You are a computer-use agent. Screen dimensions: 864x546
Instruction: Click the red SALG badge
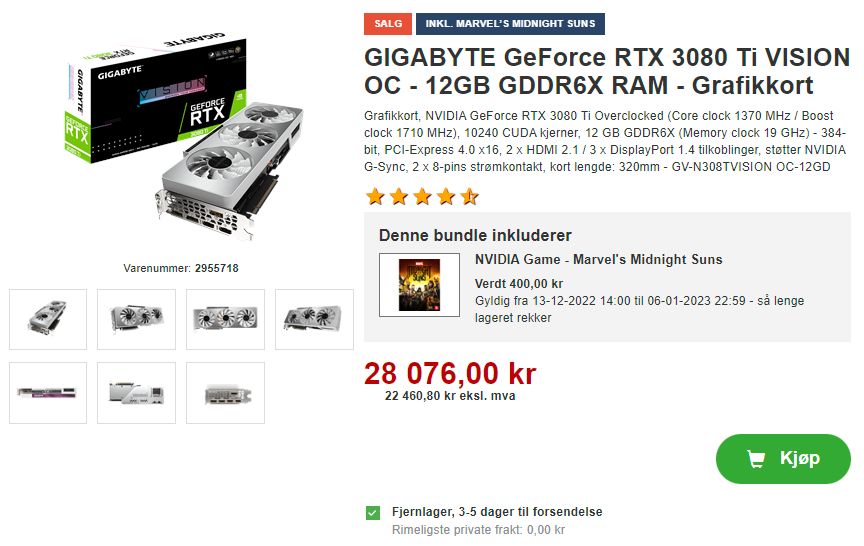tap(388, 24)
